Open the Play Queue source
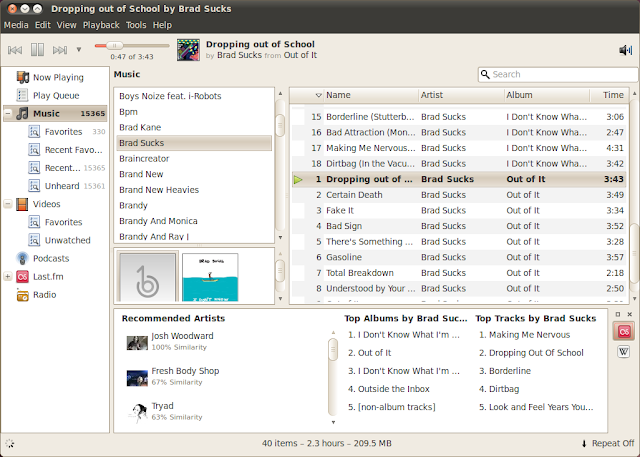This screenshot has height=457, width=640. tap(48, 95)
